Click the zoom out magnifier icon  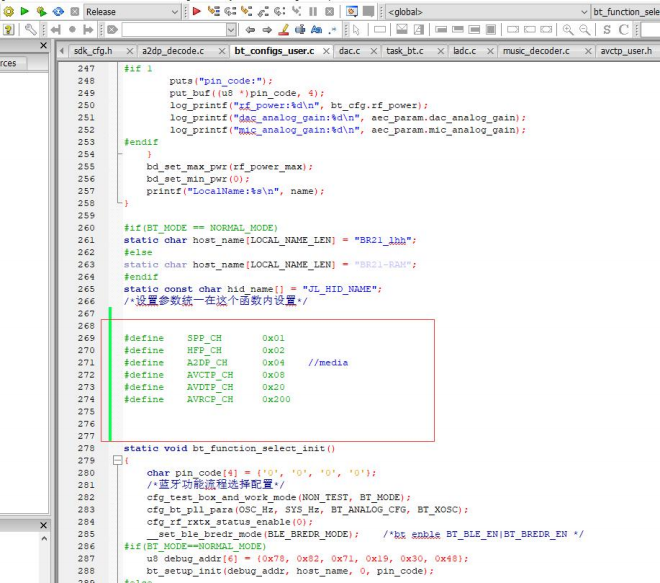[x=584, y=29]
